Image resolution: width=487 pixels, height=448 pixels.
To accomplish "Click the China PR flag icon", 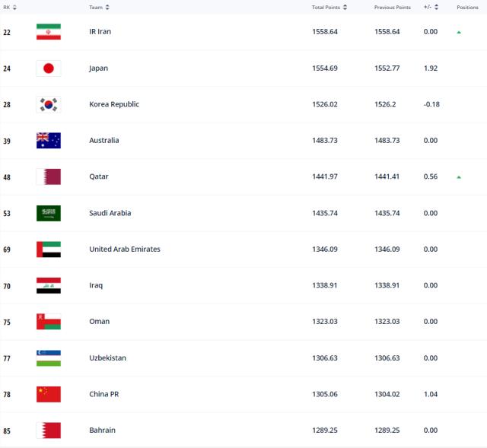I will pyautogui.click(x=48, y=394).
